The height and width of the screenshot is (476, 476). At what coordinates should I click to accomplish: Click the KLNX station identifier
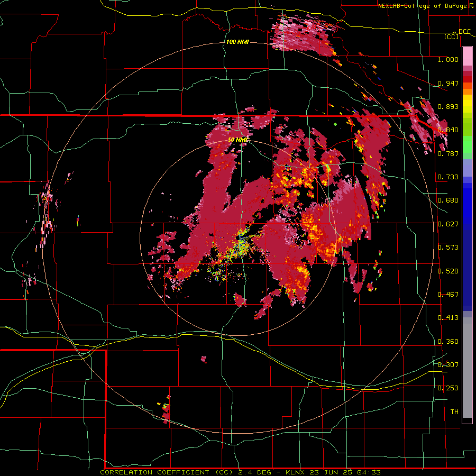tap(296, 472)
